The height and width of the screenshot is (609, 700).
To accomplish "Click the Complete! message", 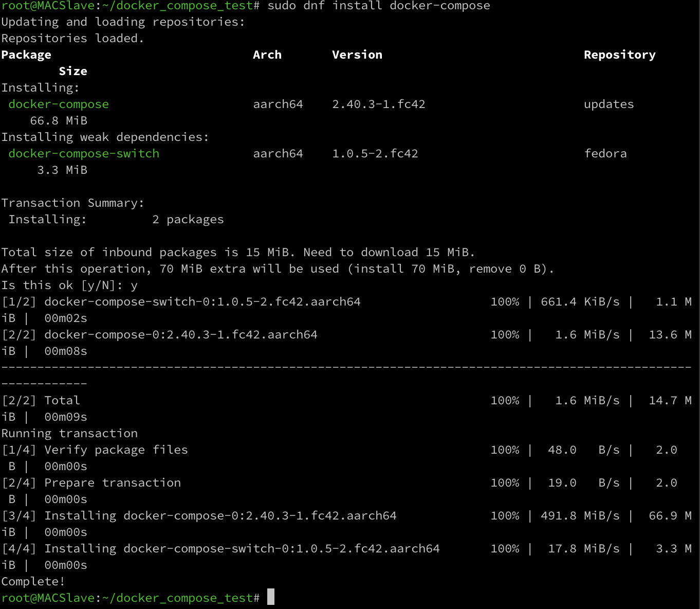I will pos(33,581).
